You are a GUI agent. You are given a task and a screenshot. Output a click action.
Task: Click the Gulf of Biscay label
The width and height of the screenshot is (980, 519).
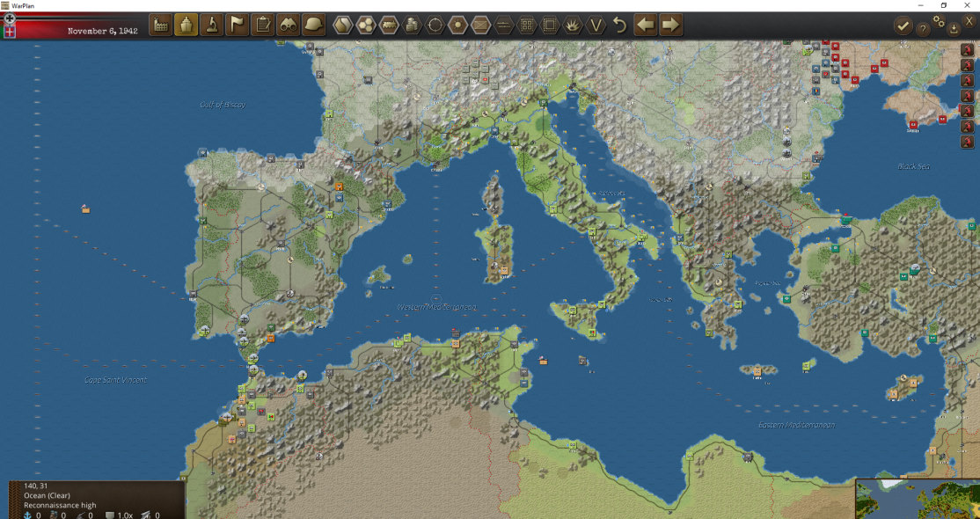[x=223, y=105]
